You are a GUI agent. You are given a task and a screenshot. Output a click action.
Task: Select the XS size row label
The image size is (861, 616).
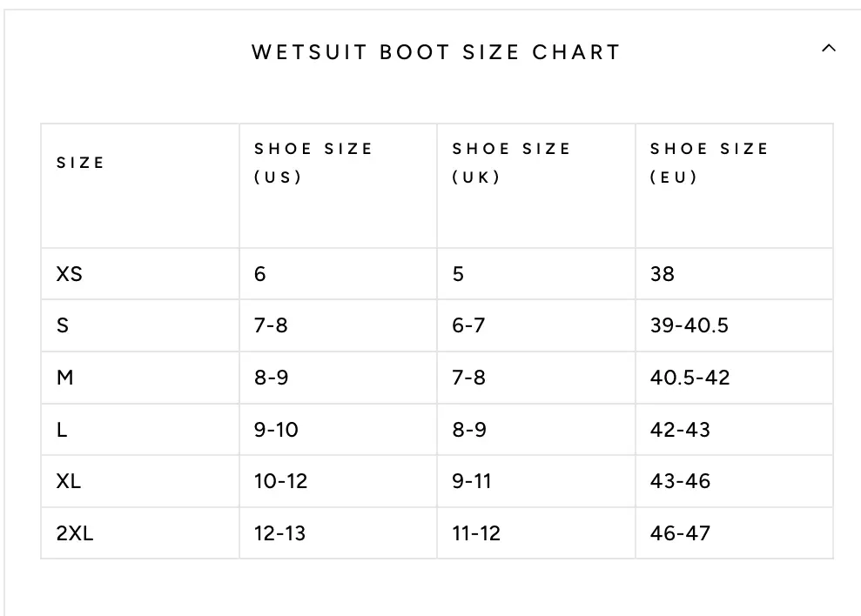(x=70, y=274)
